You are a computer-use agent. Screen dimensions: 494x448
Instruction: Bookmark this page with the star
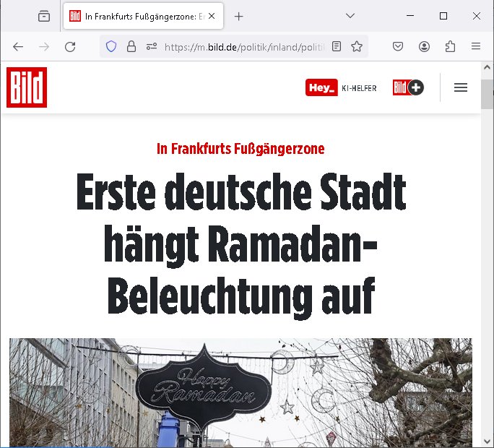pyautogui.click(x=357, y=47)
